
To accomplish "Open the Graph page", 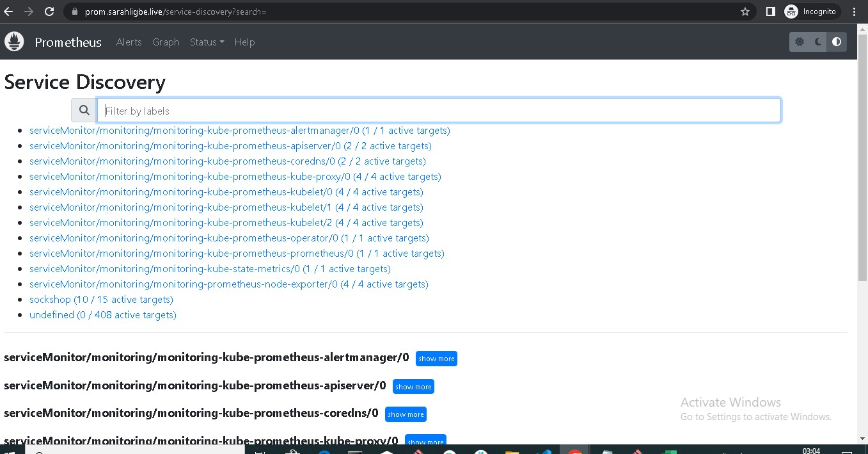I will 166,42.
